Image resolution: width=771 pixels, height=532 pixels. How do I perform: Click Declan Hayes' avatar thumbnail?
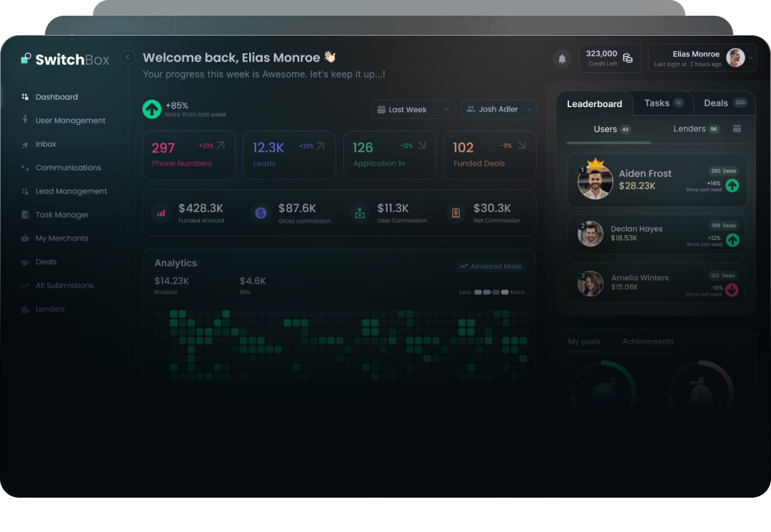[x=590, y=234]
